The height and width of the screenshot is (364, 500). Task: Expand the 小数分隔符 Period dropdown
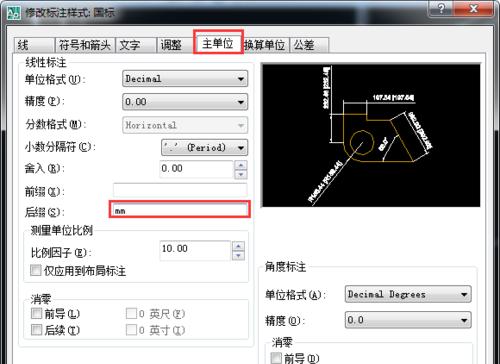pyautogui.click(x=204, y=147)
